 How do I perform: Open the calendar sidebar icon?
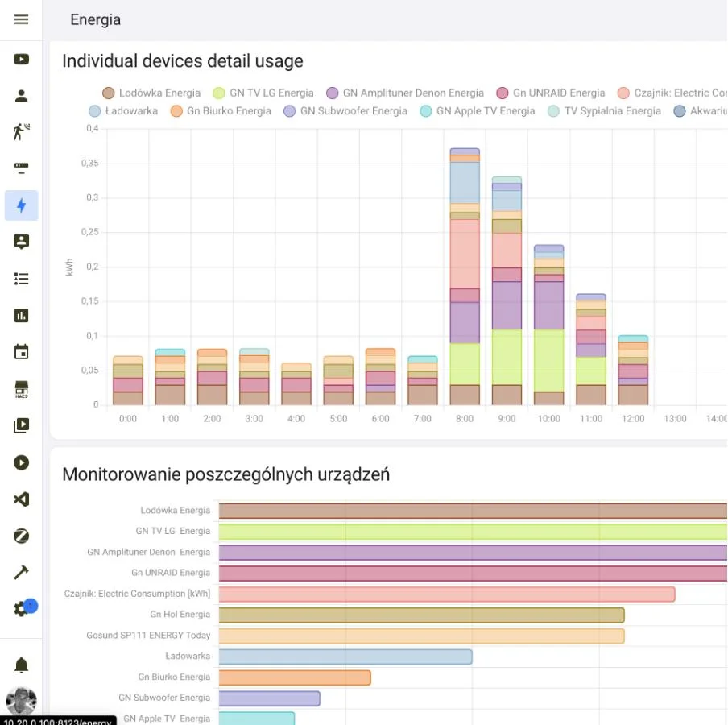pos(22,352)
